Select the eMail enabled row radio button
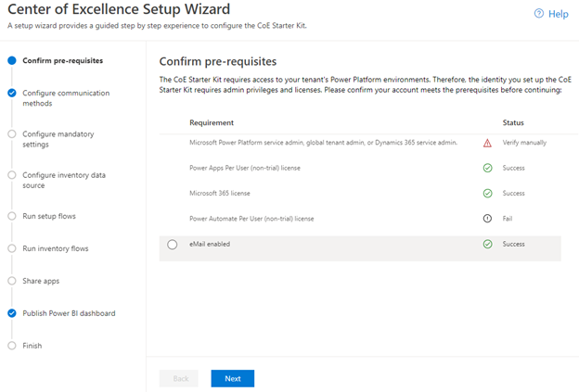579x392 pixels. pos(173,245)
